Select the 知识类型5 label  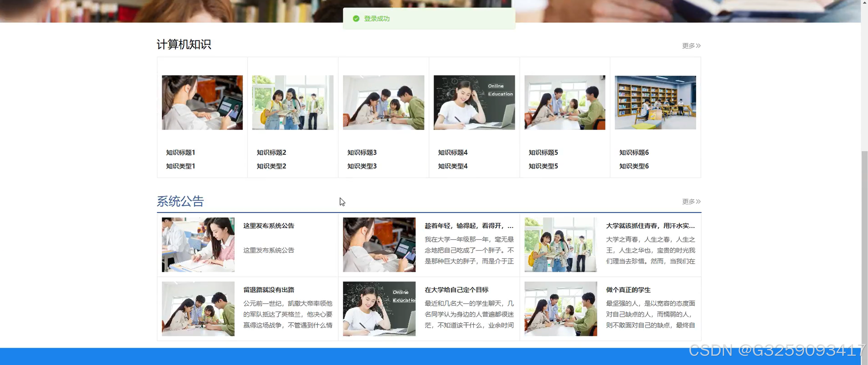(543, 166)
